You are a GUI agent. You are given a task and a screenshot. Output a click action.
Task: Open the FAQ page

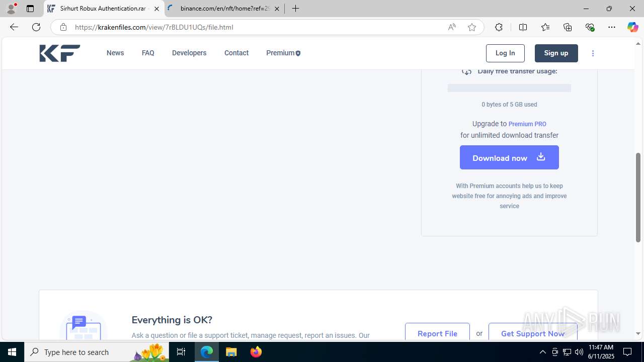click(148, 53)
